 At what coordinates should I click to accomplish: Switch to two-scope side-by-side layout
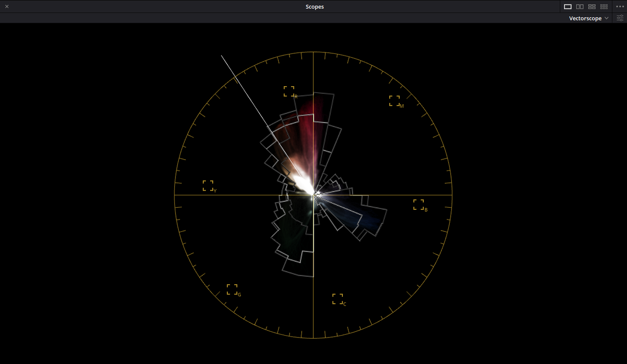point(580,7)
